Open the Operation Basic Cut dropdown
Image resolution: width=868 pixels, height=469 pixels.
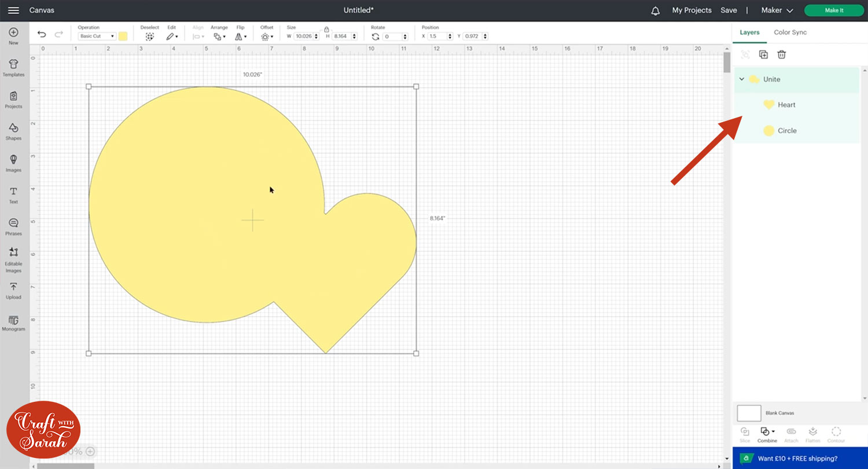[97, 36]
